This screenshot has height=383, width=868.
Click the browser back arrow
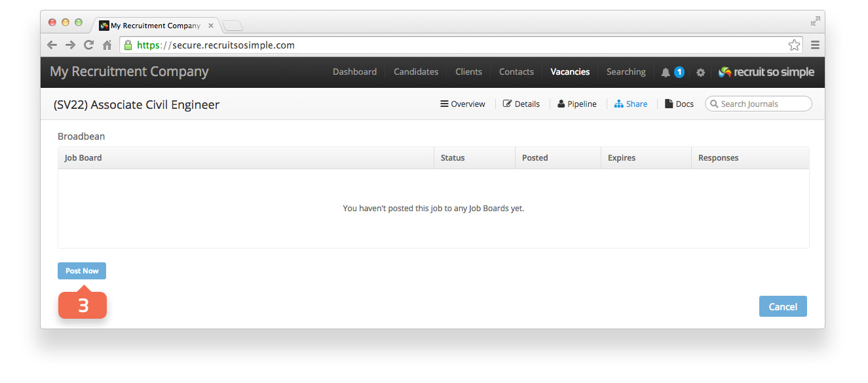point(52,45)
